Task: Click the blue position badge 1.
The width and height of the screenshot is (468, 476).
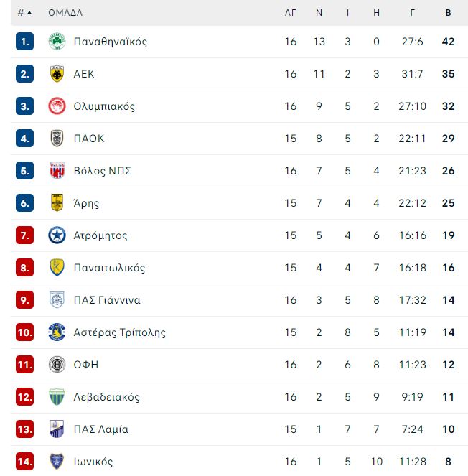Action: pyautogui.click(x=25, y=42)
